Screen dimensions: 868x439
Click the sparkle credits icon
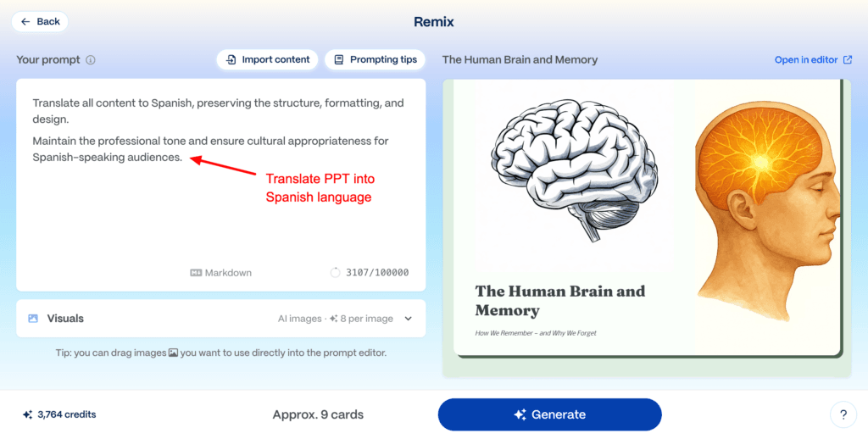28,414
